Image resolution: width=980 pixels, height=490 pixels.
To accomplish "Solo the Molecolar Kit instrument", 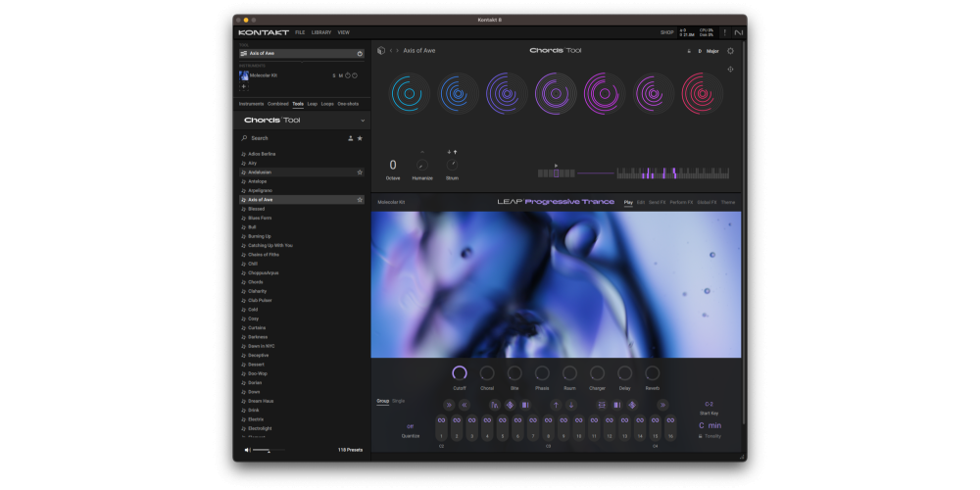I will (334, 75).
